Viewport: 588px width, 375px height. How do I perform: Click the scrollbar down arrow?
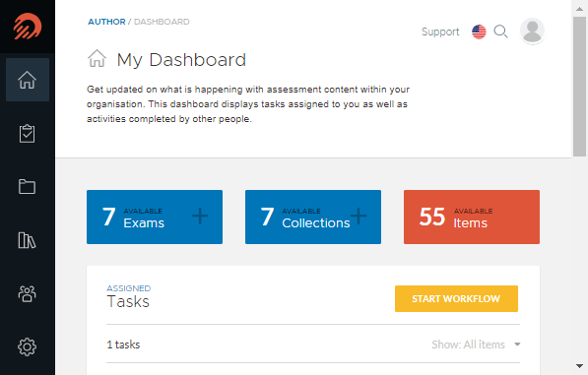579,365
